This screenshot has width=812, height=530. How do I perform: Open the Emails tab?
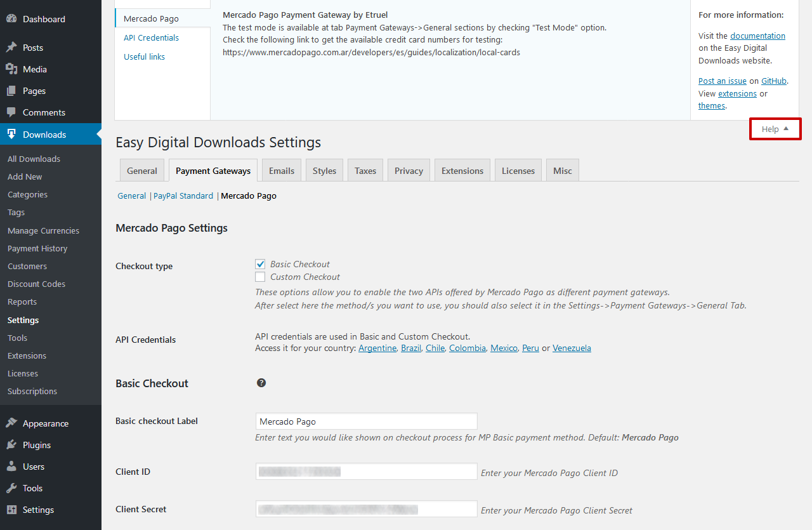click(x=282, y=171)
